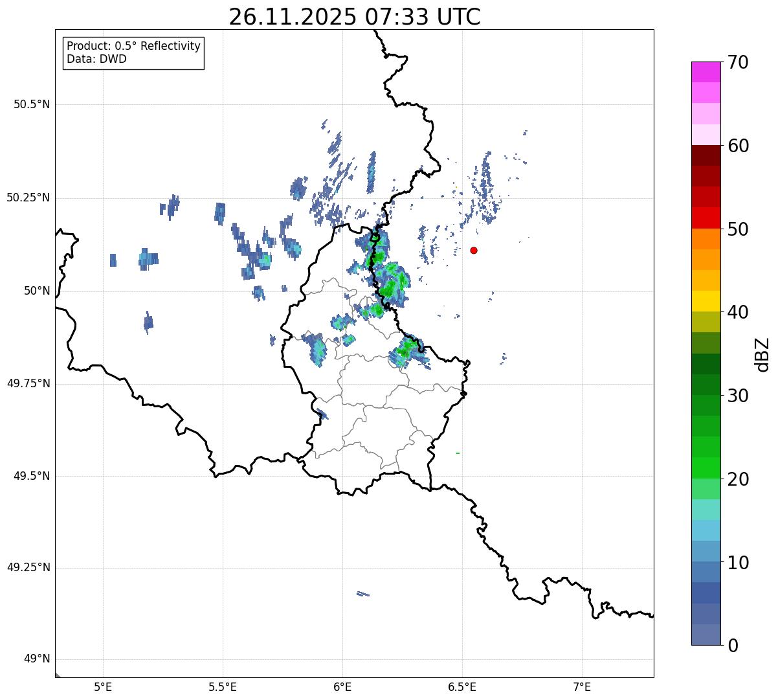Click the magenta top swatch of the colorbar

[x=706, y=72]
